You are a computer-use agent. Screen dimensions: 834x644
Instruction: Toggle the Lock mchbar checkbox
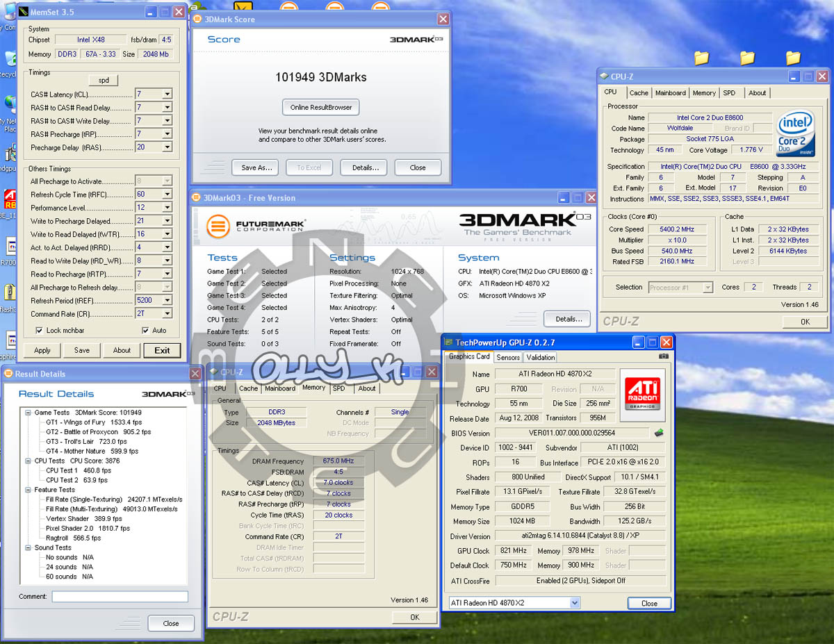click(39, 331)
